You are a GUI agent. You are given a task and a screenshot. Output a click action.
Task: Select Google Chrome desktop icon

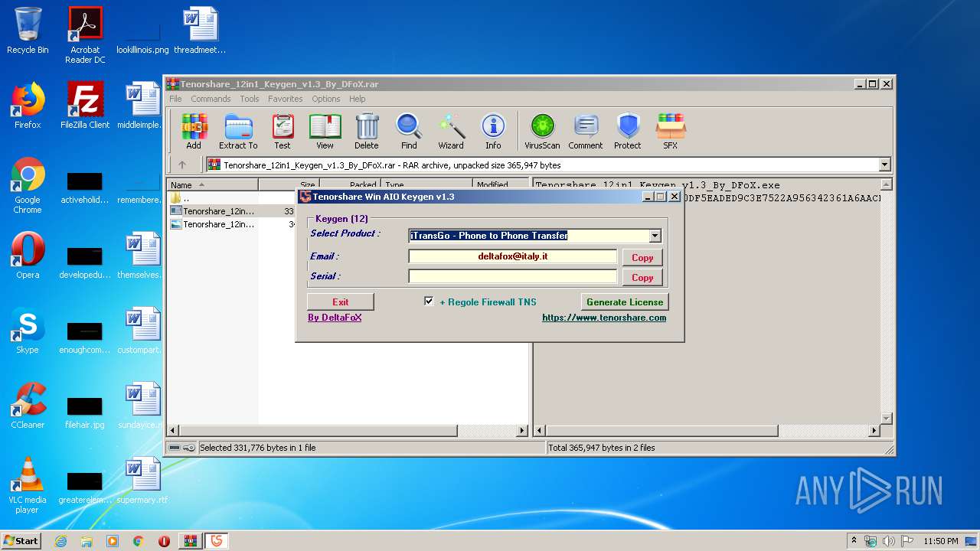[x=28, y=185]
